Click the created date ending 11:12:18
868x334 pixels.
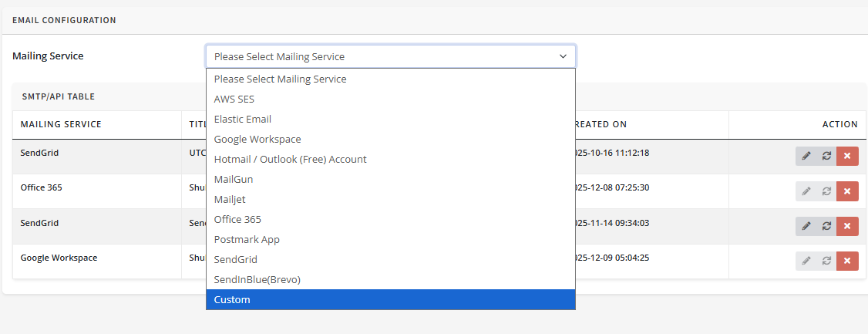click(x=612, y=153)
